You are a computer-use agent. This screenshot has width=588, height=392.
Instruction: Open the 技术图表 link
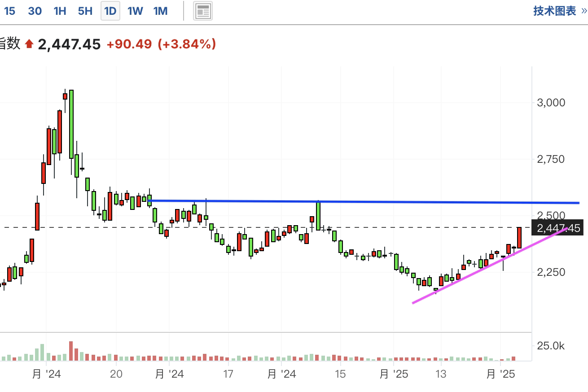coord(560,11)
